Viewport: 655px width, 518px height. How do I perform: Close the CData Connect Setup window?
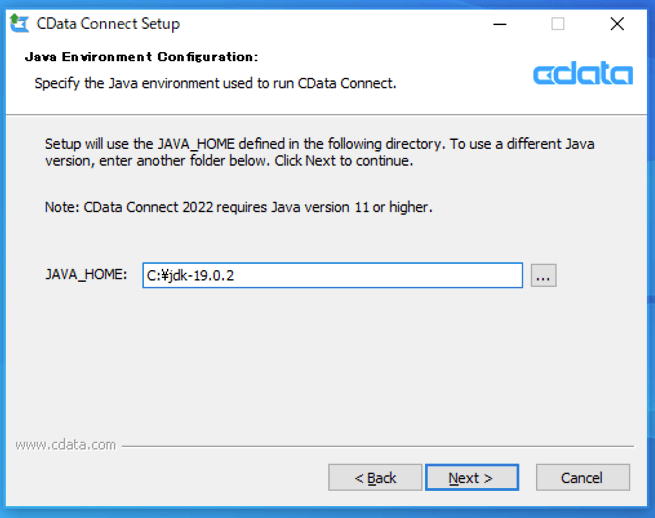[x=617, y=24]
